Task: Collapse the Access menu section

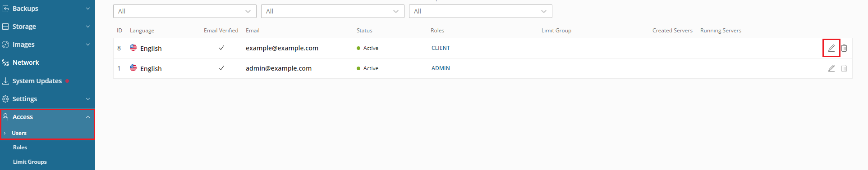Action: click(88, 117)
